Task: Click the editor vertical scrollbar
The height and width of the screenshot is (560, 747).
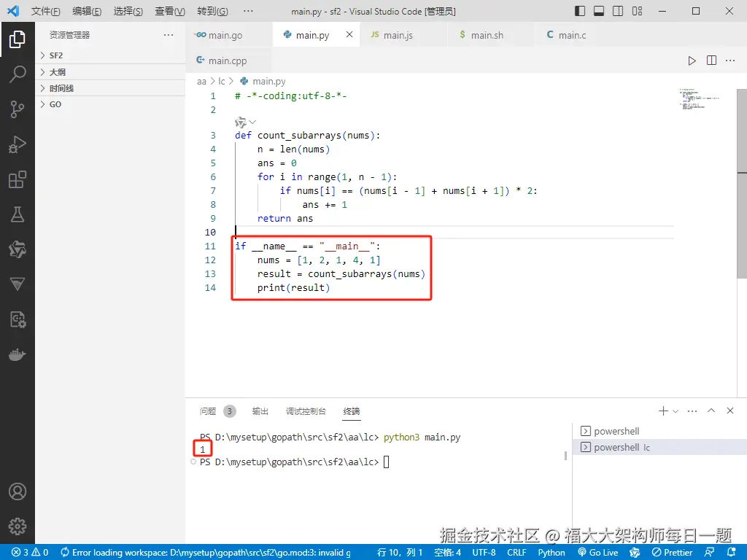Action: coord(742,184)
